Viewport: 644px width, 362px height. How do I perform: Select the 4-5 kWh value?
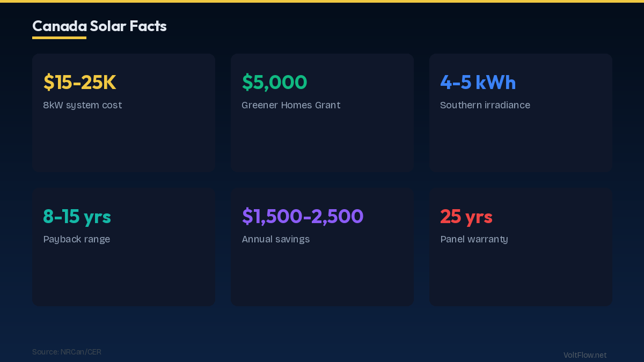(x=478, y=82)
